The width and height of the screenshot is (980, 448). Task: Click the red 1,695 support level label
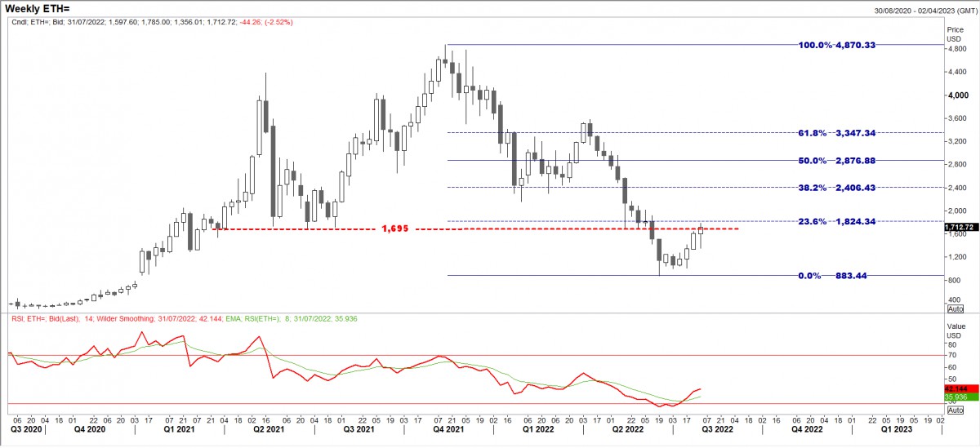click(394, 229)
